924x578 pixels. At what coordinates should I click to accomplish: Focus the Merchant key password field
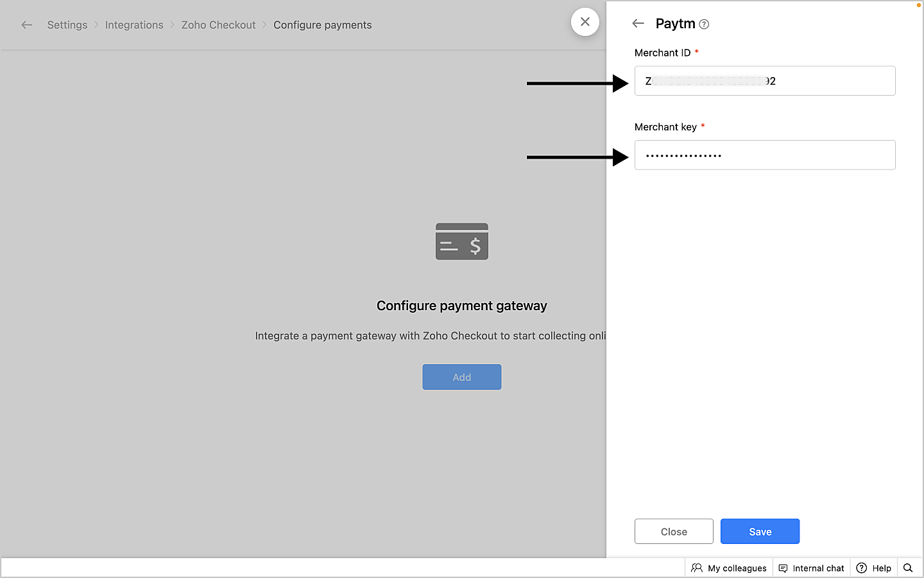[x=765, y=155]
